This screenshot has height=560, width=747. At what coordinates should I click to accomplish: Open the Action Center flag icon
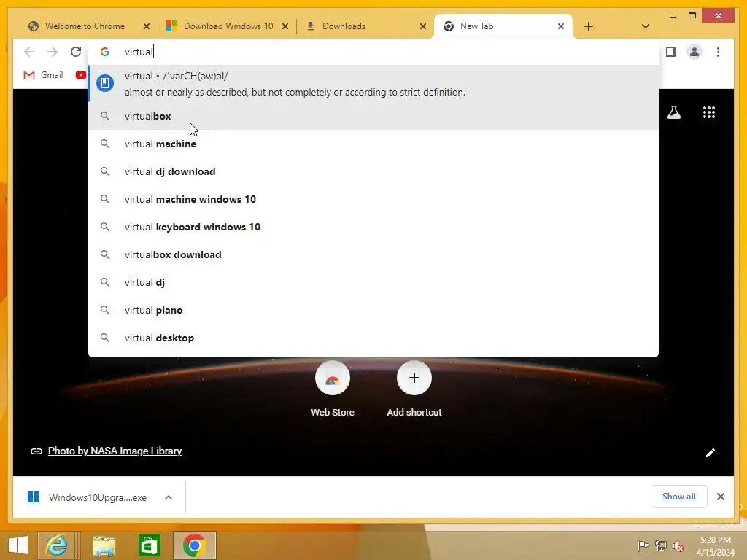[x=643, y=545]
